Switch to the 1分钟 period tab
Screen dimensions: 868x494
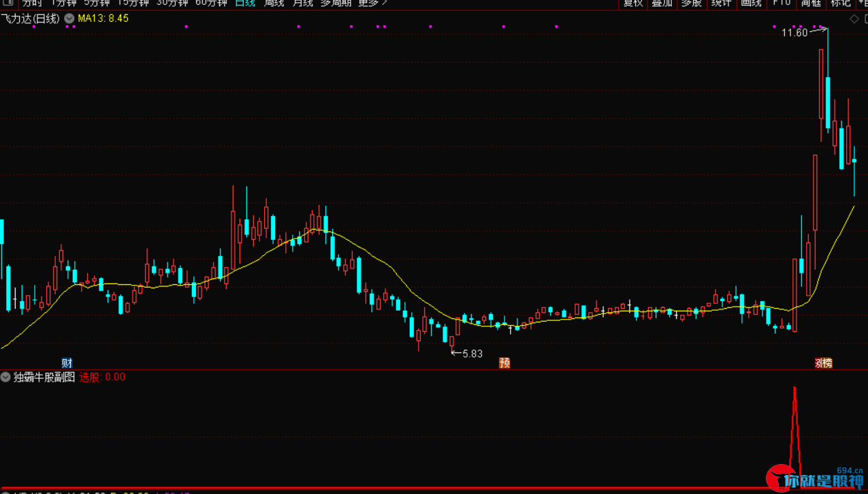(x=64, y=3)
